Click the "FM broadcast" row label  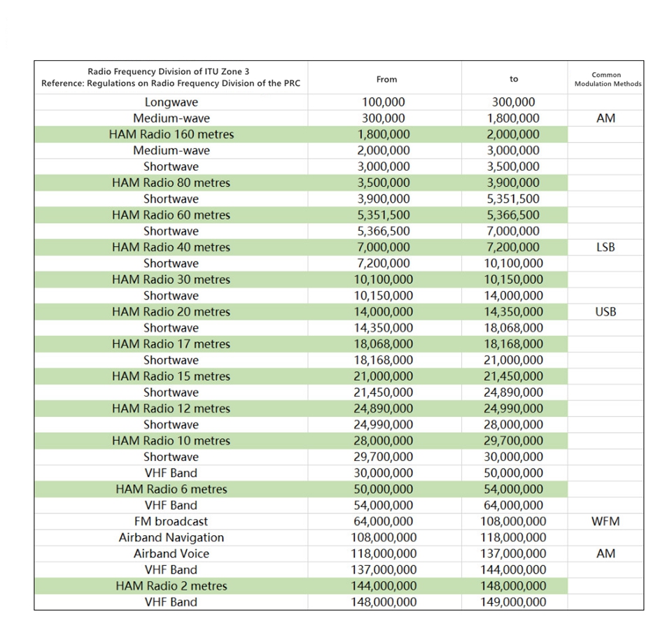(x=171, y=521)
